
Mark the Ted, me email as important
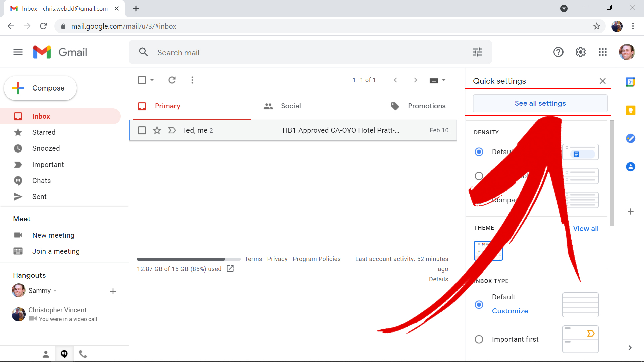click(x=172, y=130)
